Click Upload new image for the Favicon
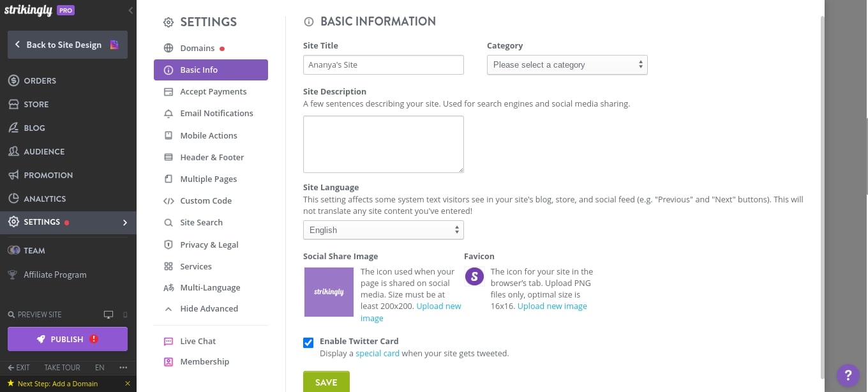 pyautogui.click(x=552, y=306)
